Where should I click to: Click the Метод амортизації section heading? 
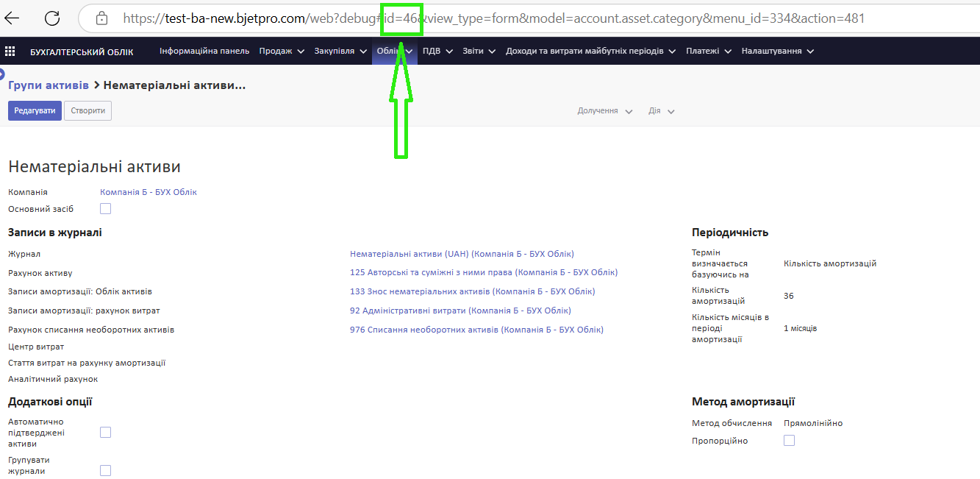tap(743, 402)
